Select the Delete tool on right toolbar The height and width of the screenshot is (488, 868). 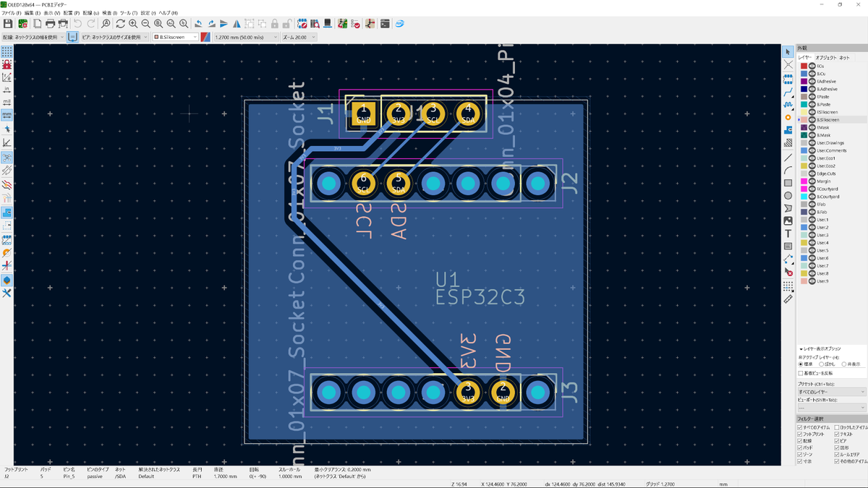[x=788, y=273]
